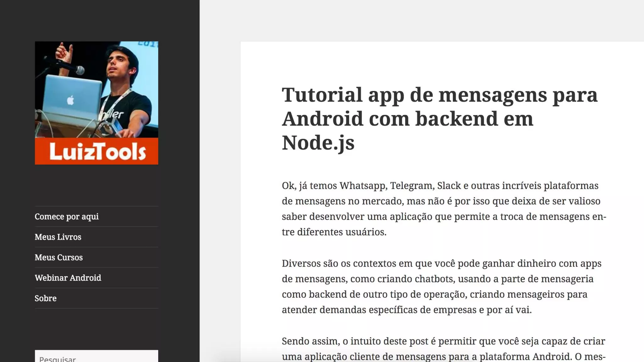Go to the Meus Livros page
This screenshot has height=362, width=644.
coord(58,237)
